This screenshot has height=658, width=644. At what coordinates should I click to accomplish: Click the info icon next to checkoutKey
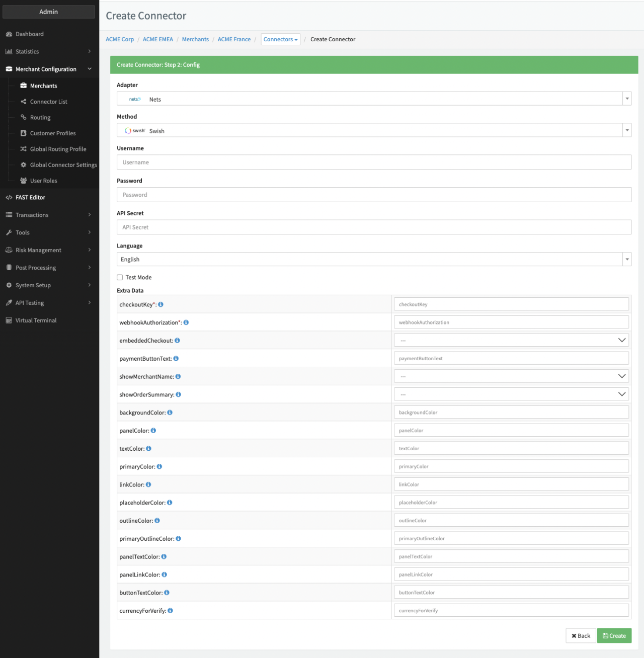pyautogui.click(x=160, y=304)
